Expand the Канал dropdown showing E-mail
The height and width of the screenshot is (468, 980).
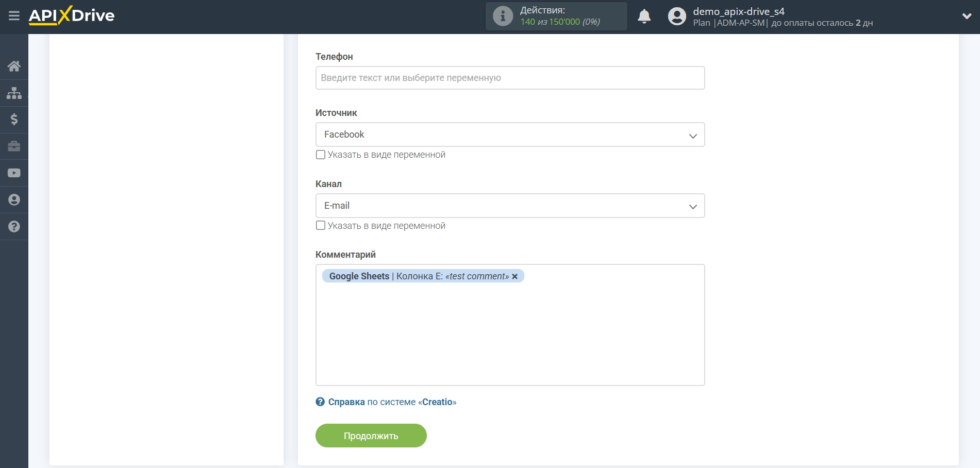(x=510, y=206)
